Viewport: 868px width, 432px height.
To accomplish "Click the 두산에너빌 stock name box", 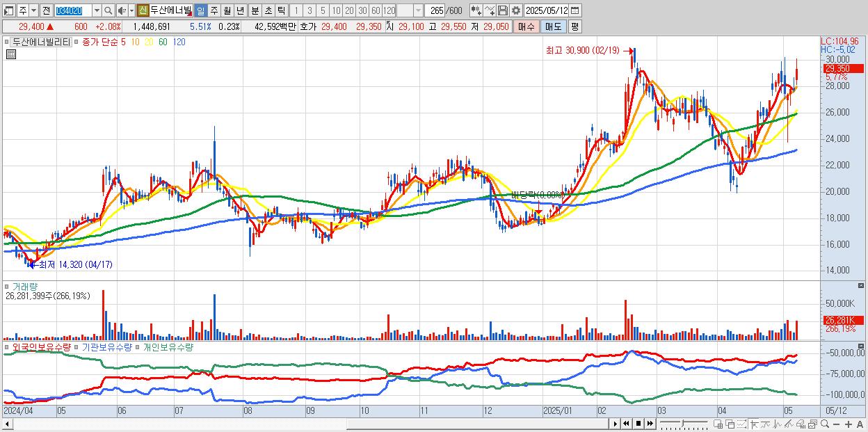I will [x=171, y=11].
